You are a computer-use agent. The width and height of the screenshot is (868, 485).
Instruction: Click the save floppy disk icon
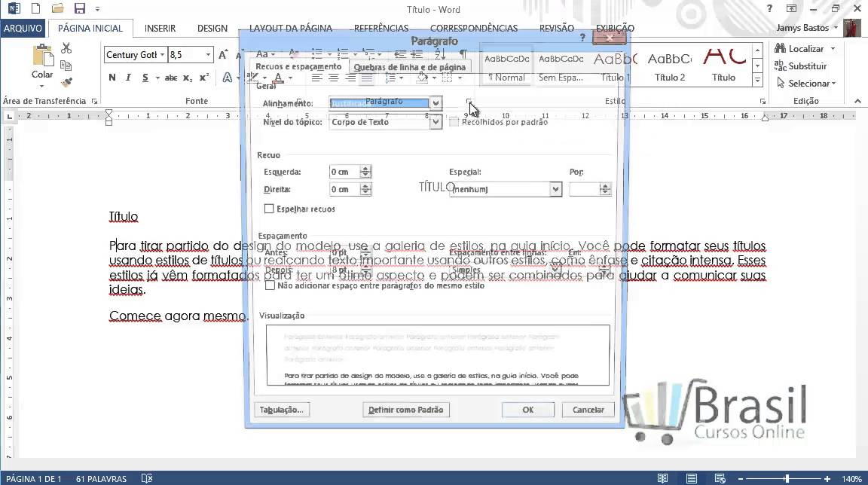pos(80,8)
